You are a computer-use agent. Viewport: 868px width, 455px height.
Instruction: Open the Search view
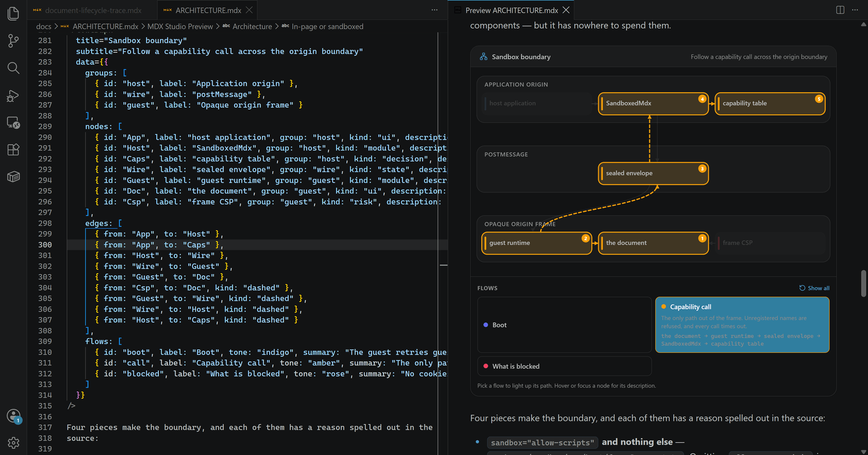[13, 68]
